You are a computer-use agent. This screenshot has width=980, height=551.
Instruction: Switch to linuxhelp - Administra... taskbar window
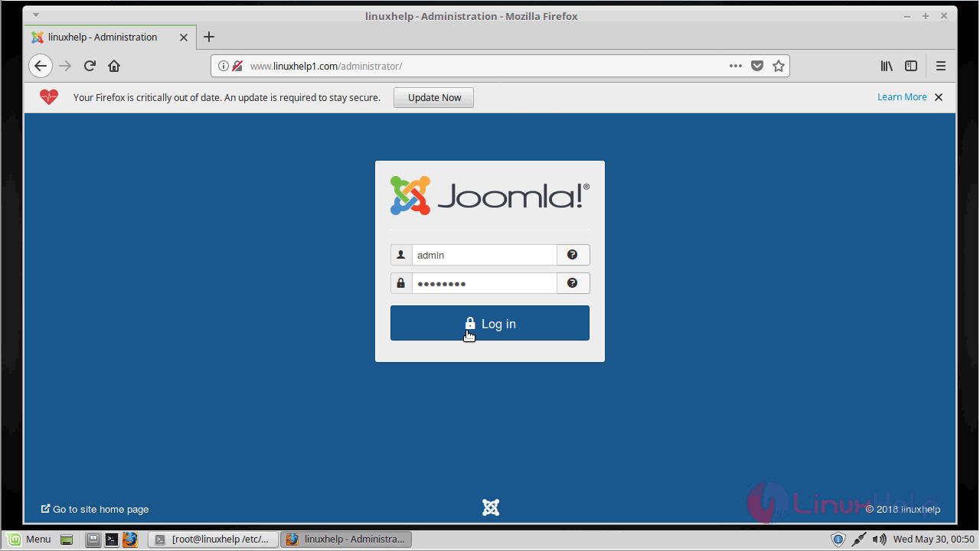click(x=346, y=540)
